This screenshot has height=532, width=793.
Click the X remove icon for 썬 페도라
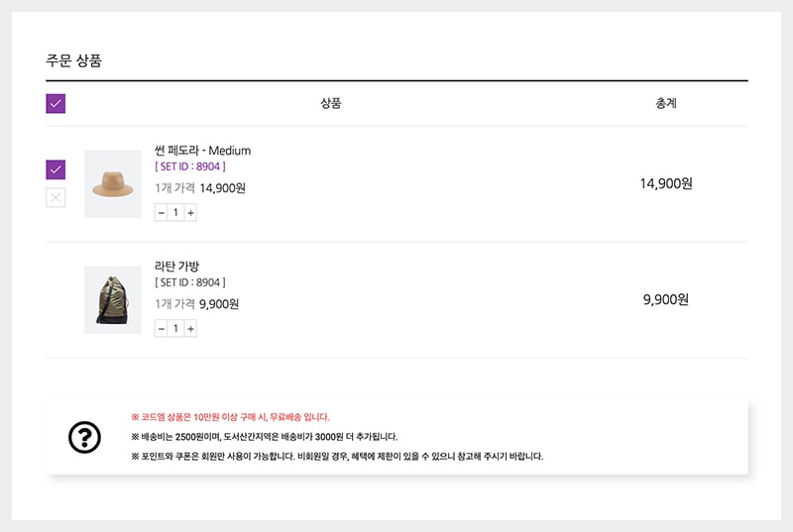56,198
